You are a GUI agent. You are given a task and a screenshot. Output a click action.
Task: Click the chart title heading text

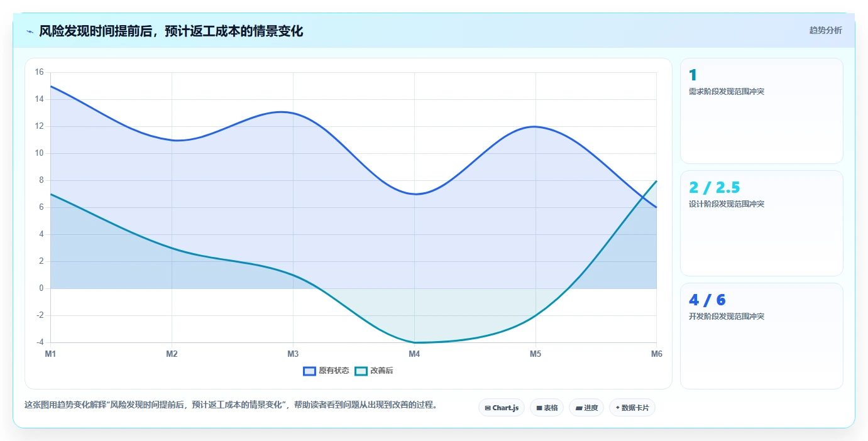[171, 31]
